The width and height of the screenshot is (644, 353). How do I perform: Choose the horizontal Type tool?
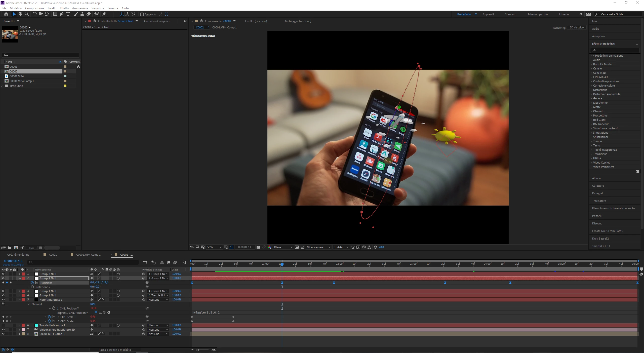[x=68, y=14]
